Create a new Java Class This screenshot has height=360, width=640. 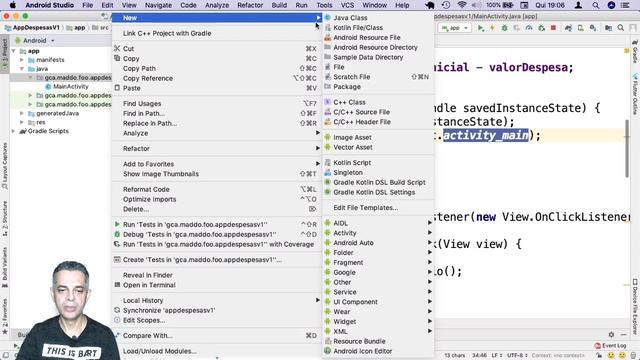[350, 18]
